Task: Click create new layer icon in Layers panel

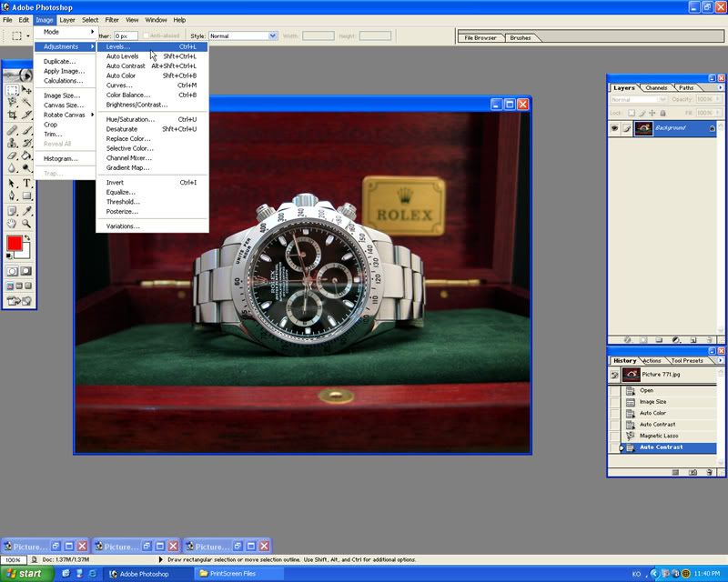Action: click(693, 340)
